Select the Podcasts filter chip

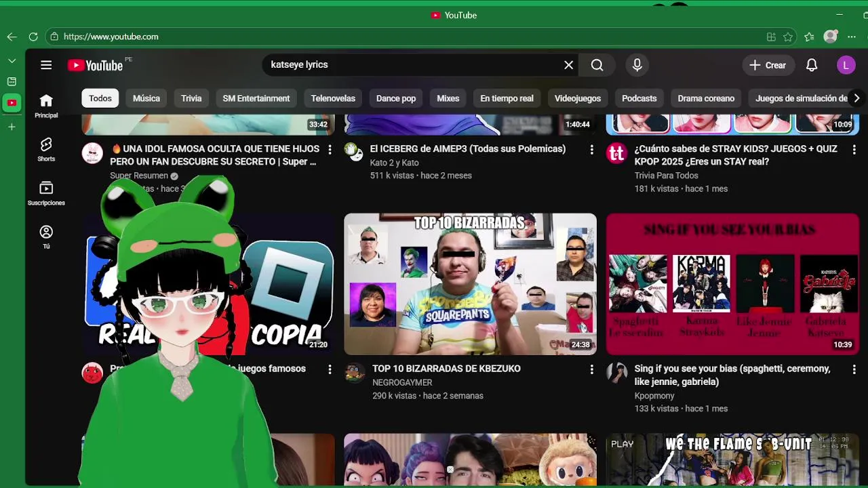pyautogui.click(x=639, y=98)
